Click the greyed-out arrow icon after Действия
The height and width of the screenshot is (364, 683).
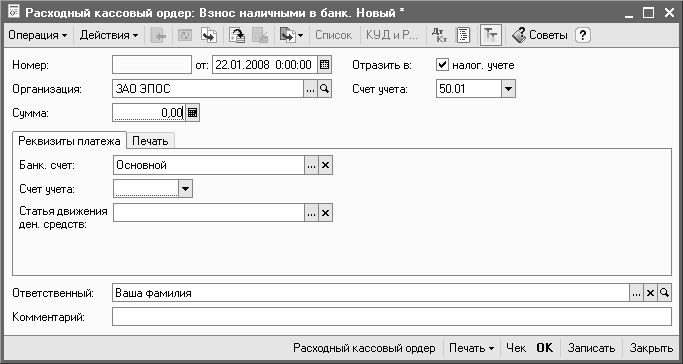click(159, 36)
